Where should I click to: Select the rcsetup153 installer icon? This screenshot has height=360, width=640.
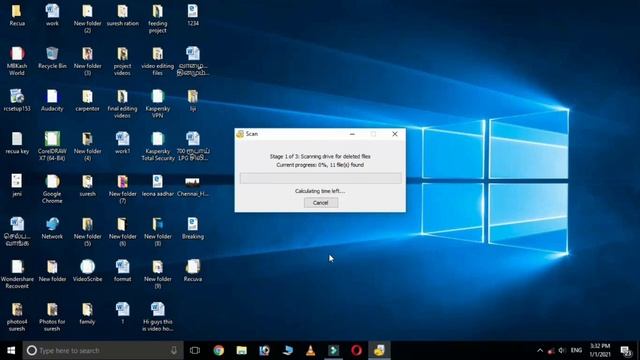(17, 100)
